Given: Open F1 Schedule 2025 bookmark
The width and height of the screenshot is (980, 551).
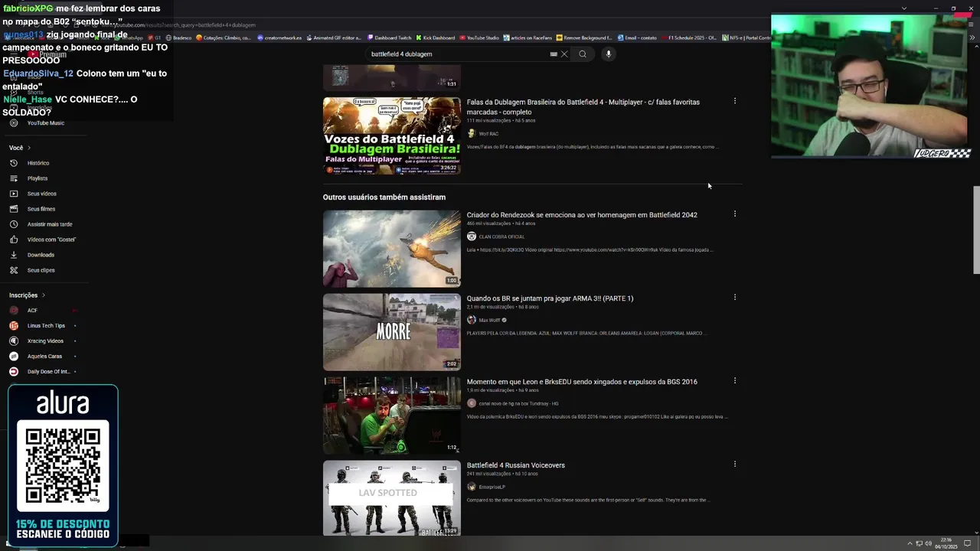Looking at the screenshot, I should click(x=689, y=37).
